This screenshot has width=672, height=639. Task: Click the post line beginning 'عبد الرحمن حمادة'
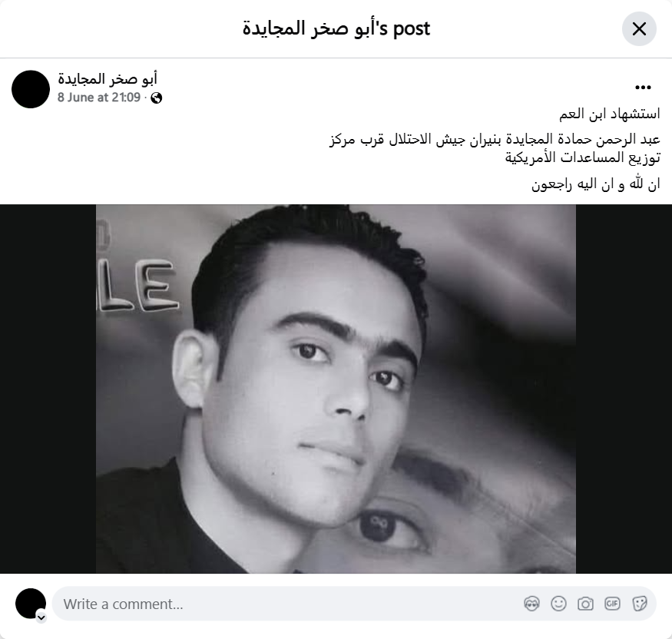point(495,140)
